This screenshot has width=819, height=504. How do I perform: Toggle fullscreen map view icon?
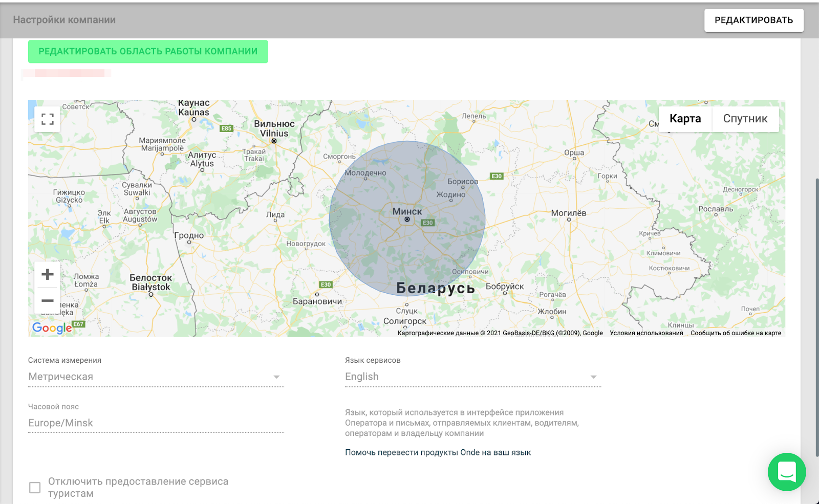click(x=47, y=119)
